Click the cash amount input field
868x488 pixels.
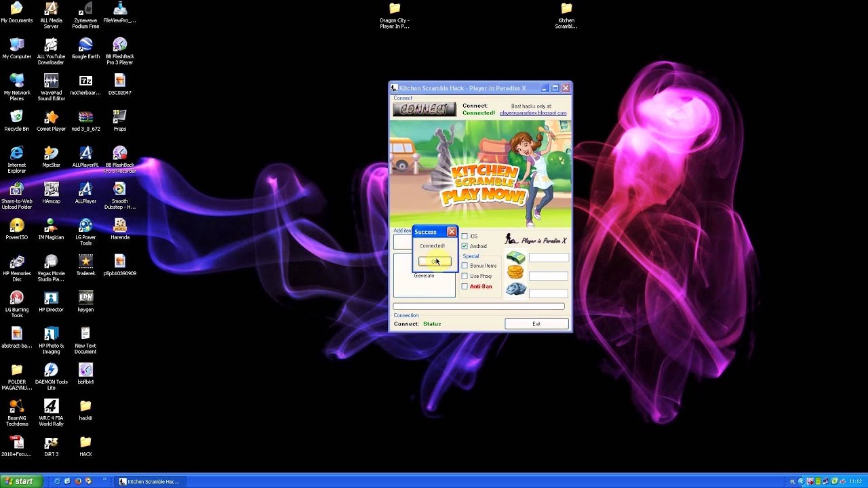point(549,258)
